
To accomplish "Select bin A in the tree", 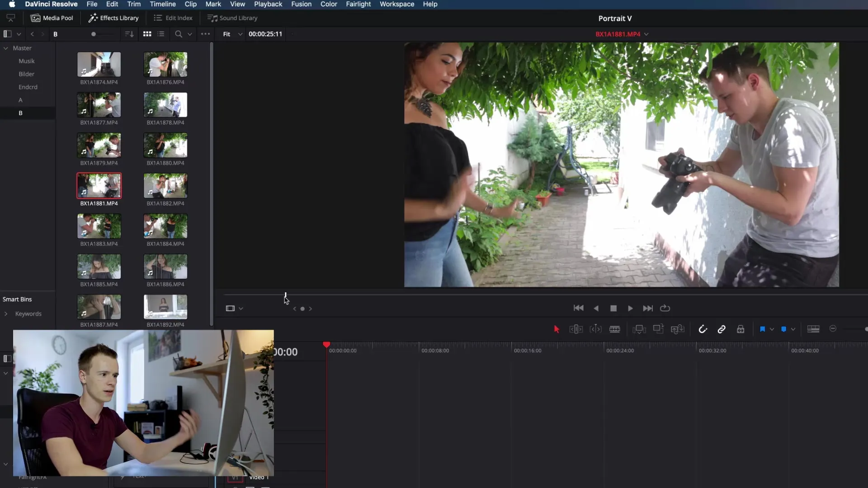I will [20, 100].
